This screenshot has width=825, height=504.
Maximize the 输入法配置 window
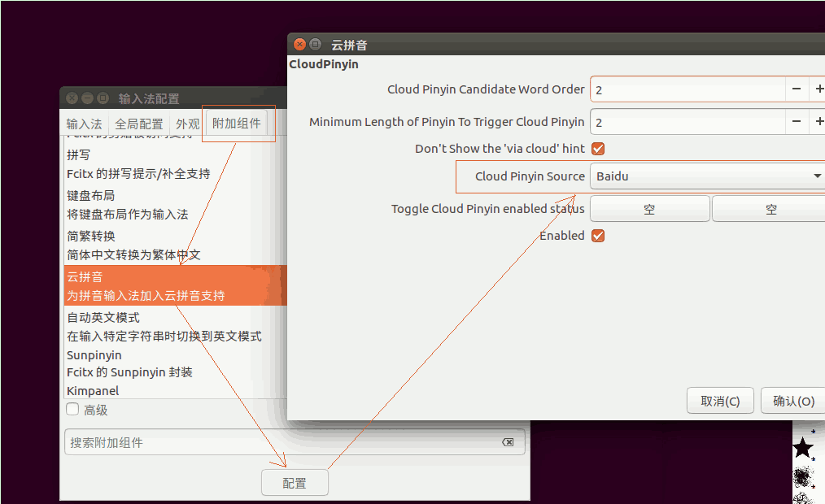click(x=103, y=98)
